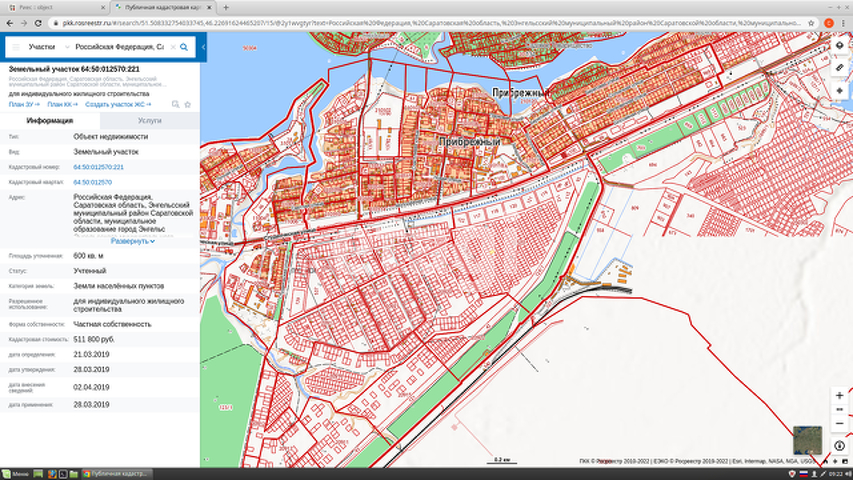Open Chrome three-dot menu

point(845,21)
